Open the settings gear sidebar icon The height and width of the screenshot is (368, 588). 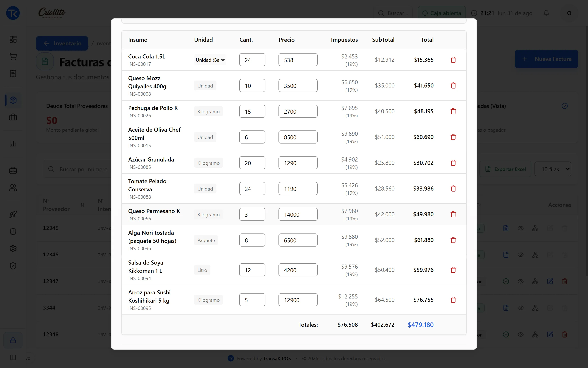click(x=13, y=248)
